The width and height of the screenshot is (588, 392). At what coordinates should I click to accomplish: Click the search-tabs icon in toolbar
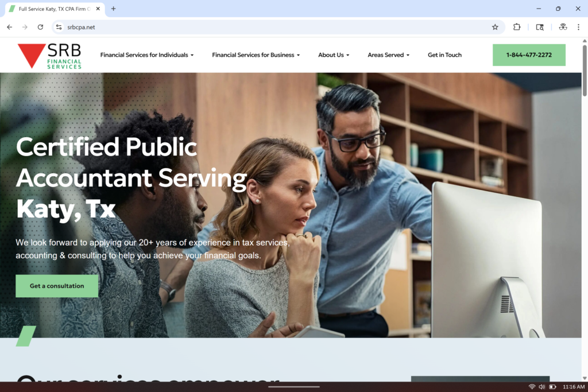(540, 27)
